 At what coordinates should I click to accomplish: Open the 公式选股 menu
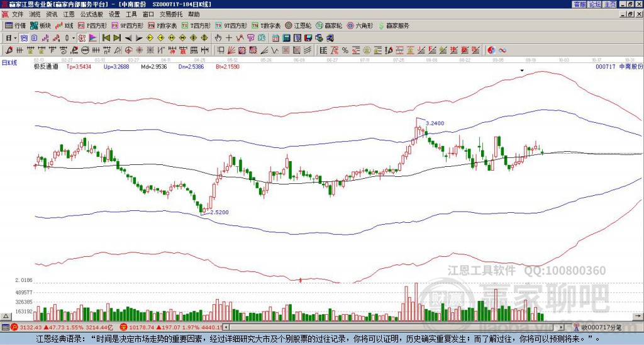pos(92,14)
